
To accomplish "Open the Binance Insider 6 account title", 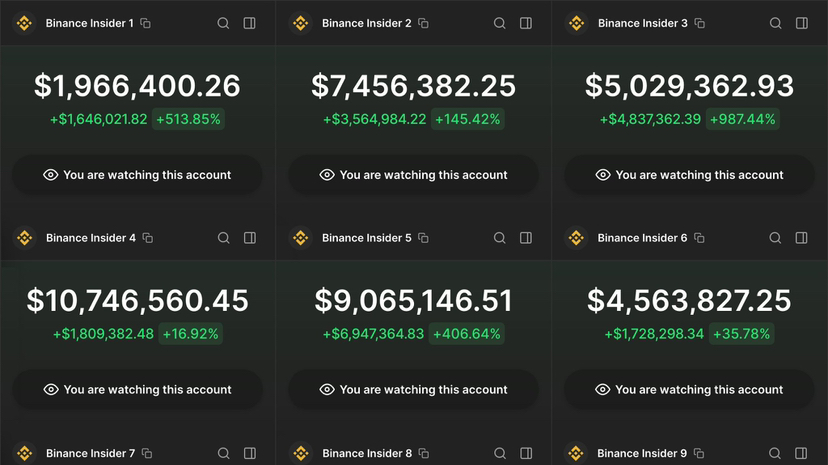I will point(642,238).
